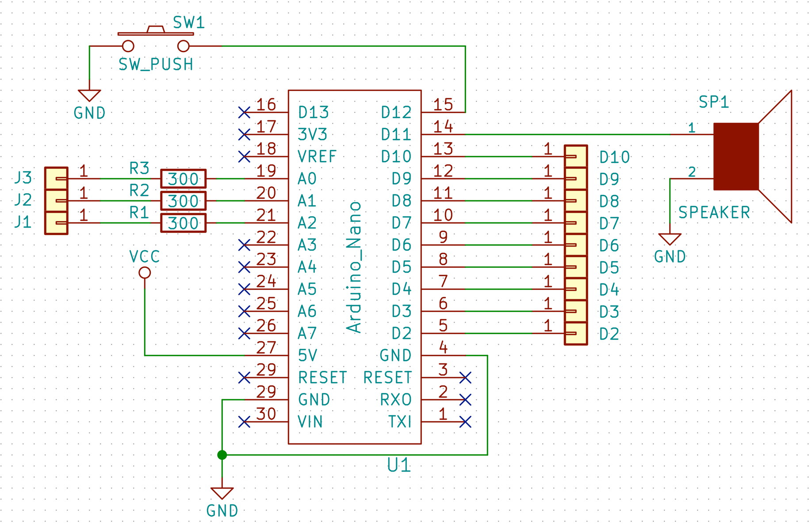Click GND symbol below speaker
The image size is (812, 526).
pos(670,239)
